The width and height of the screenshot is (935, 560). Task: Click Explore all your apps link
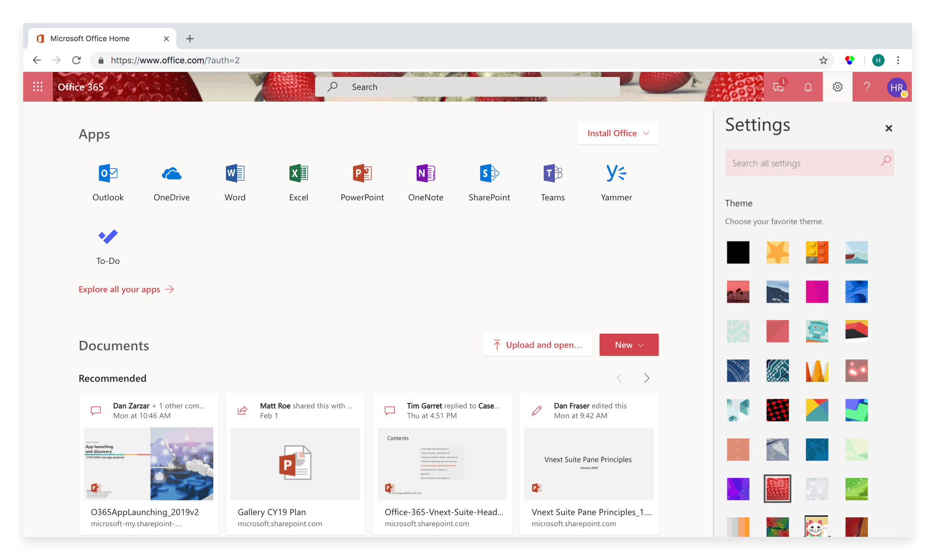127,289
